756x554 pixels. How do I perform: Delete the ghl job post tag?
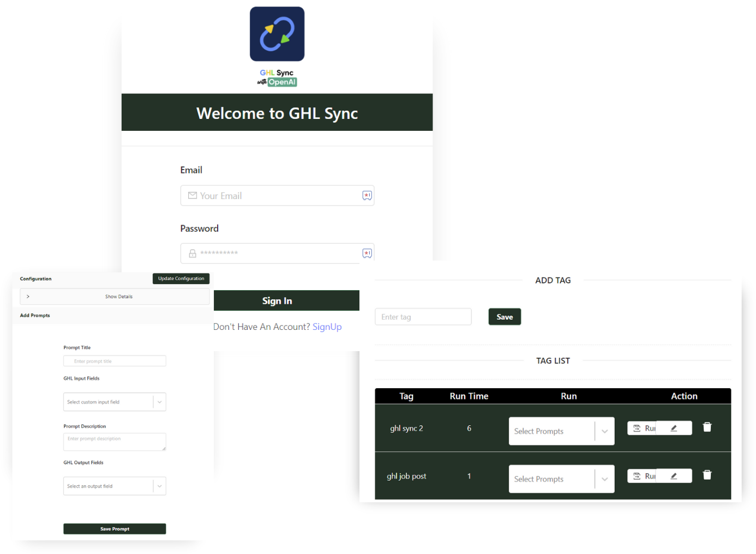(707, 475)
